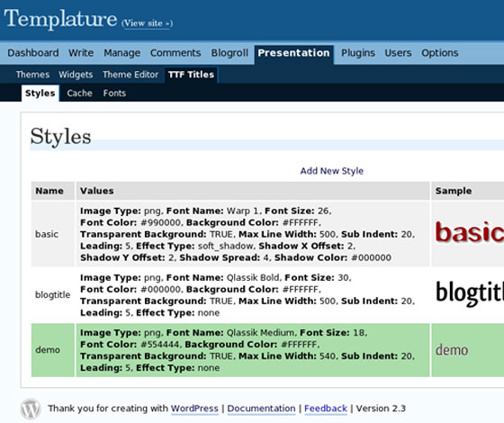Switch to the Themes submenu
The height and width of the screenshot is (423, 504).
pos(32,75)
